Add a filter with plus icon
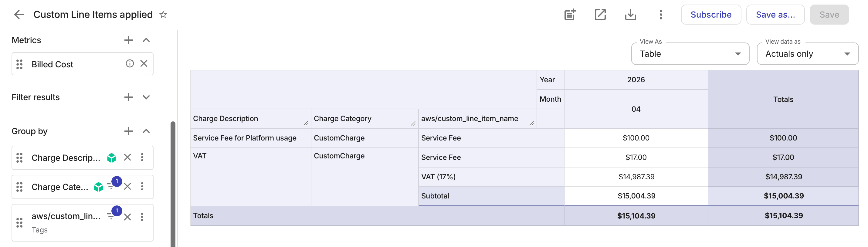The image size is (868, 247). [128, 97]
